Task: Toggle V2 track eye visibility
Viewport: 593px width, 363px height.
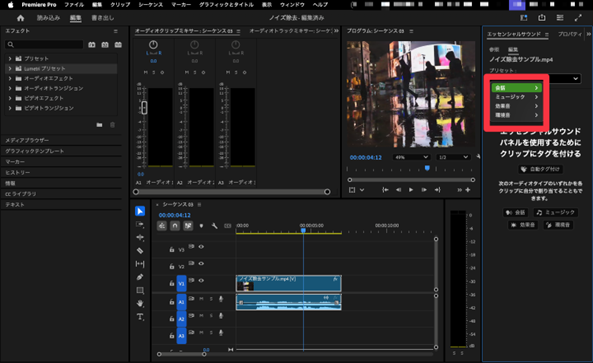Action: [x=201, y=264]
